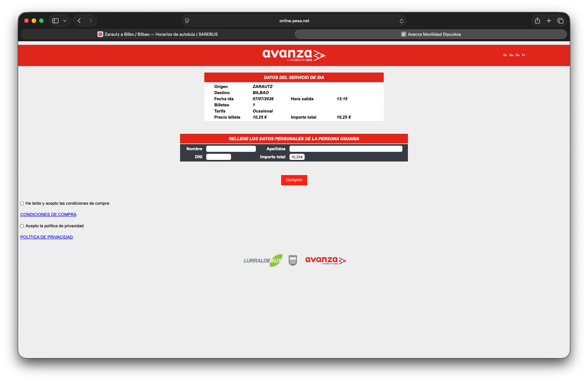Click the Avanza footer logo
Screen dimensions: 588x382
click(x=326, y=260)
